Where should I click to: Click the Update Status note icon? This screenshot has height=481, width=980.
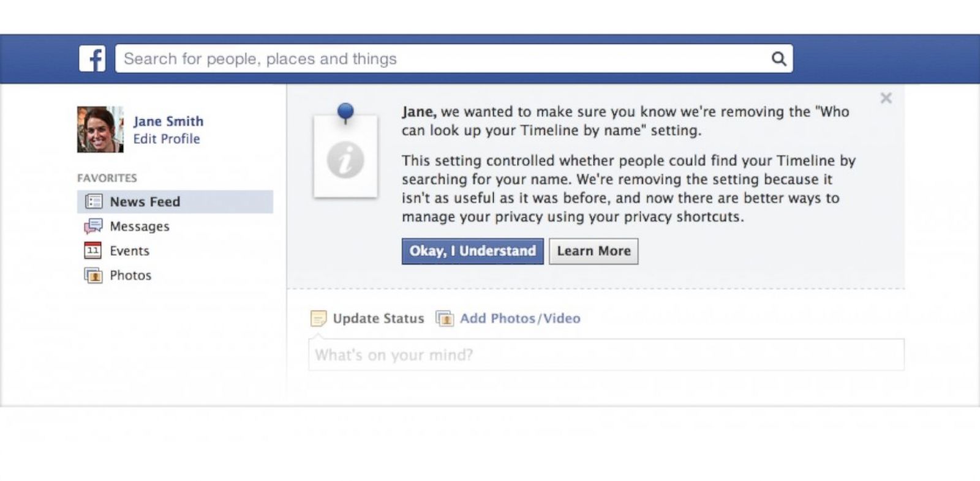[318, 318]
